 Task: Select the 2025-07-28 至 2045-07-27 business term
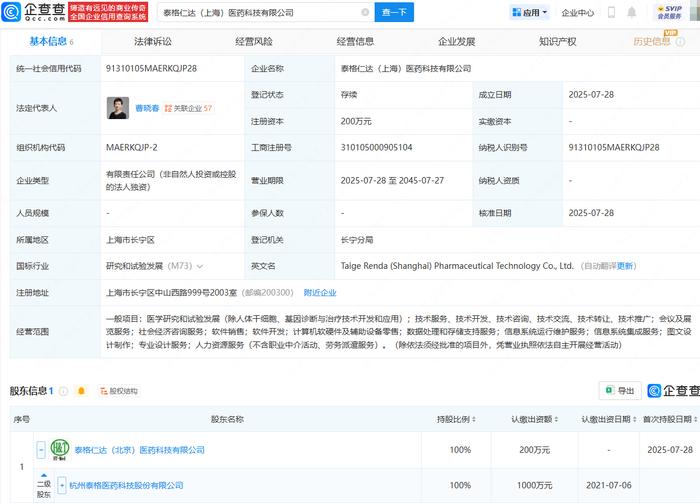pyautogui.click(x=392, y=181)
